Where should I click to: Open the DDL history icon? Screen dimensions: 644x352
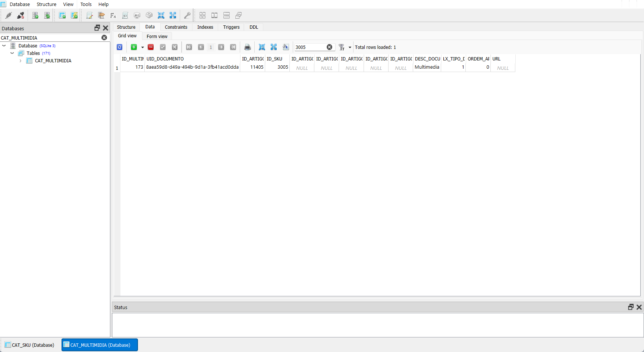pos(101,15)
